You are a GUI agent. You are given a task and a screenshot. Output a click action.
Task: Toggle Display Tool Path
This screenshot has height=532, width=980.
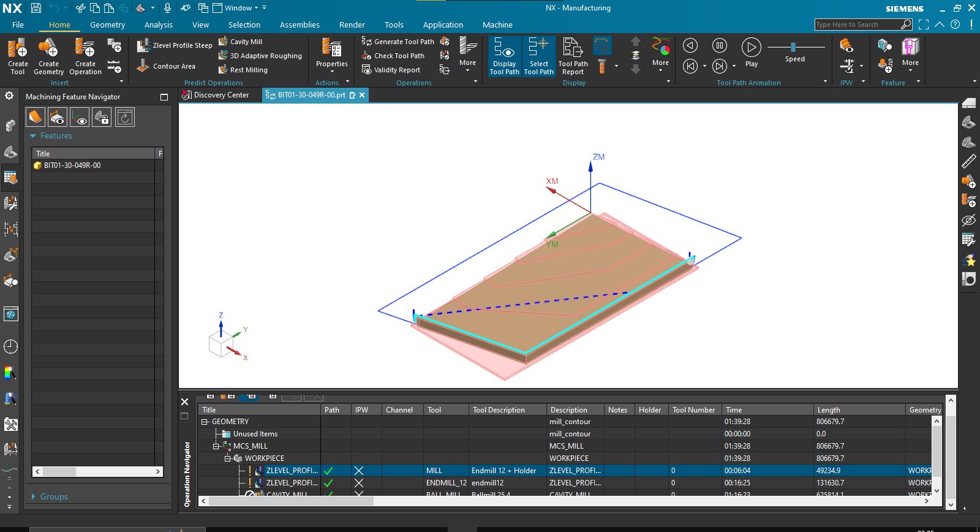click(x=504, y=55)
